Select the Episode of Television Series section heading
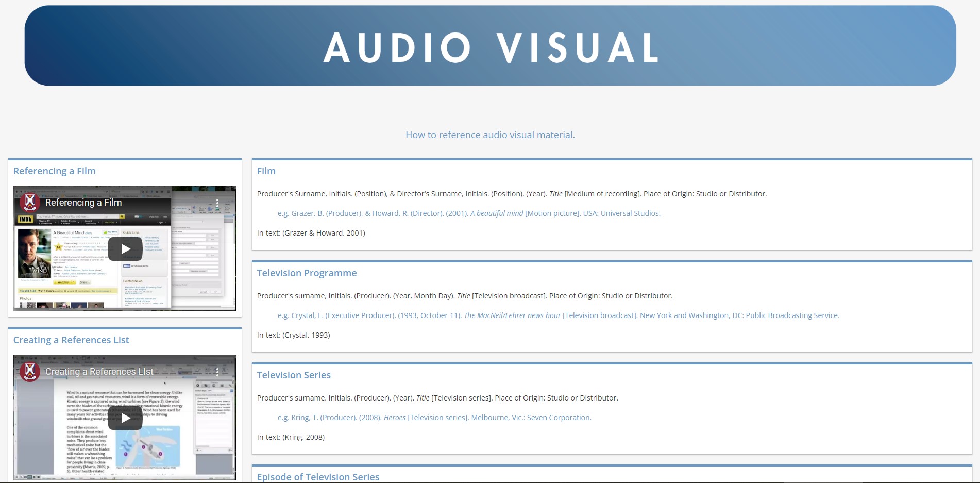Screen dimensions: 980x483 (x=318, y=477)
